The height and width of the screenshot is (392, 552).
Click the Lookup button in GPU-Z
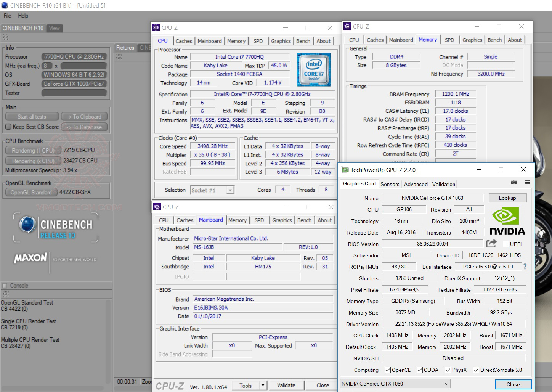coord(507,198)
